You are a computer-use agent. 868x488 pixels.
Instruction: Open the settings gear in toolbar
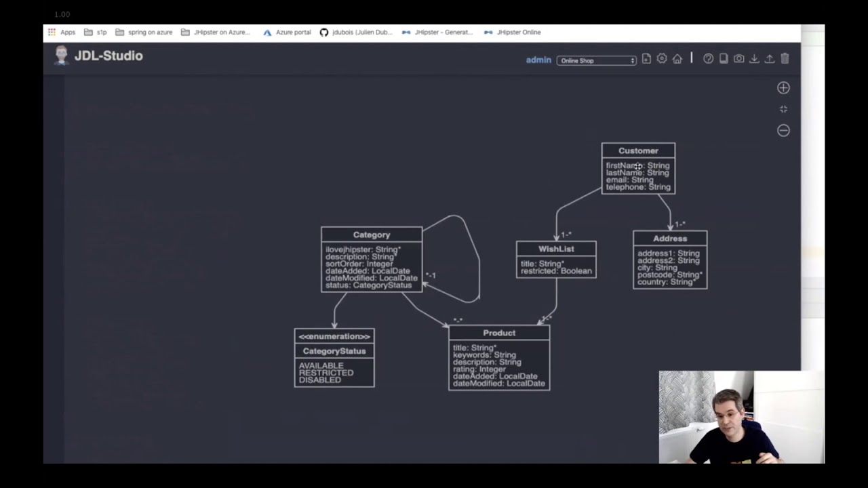point(662,59)
